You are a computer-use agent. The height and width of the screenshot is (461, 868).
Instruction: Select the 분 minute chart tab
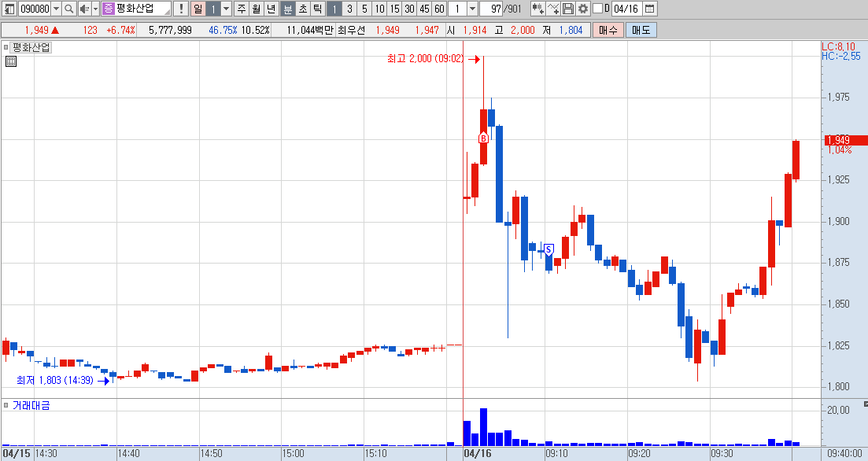point(288,9)
